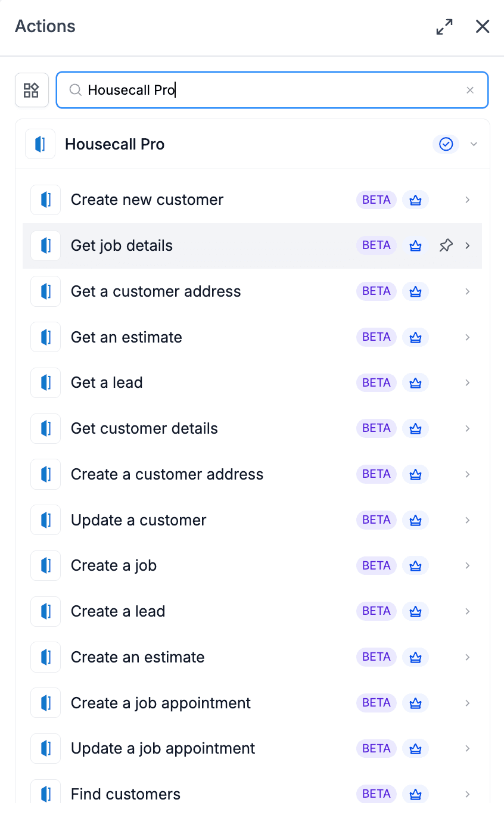Click premium crown icon on Get a lead
Screen dimensions: 504x840
pyautogui.click(x=416, y=382)
